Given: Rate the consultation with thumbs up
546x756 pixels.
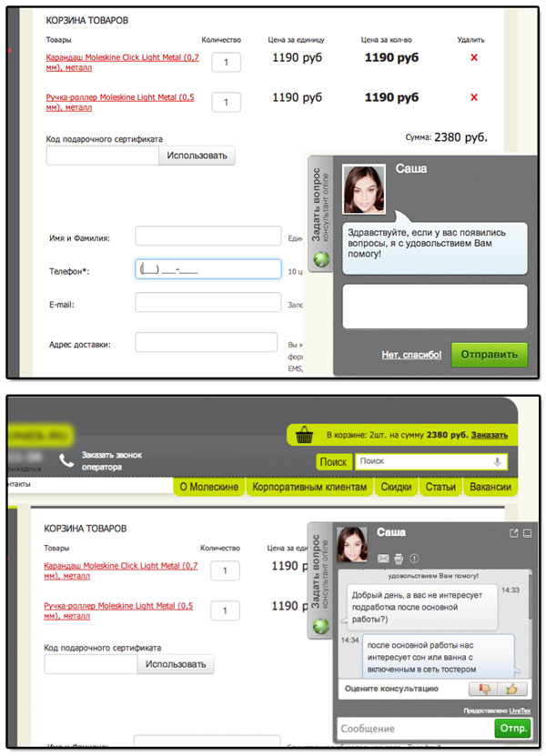Looking at the screenshot, I should point(516,690).
